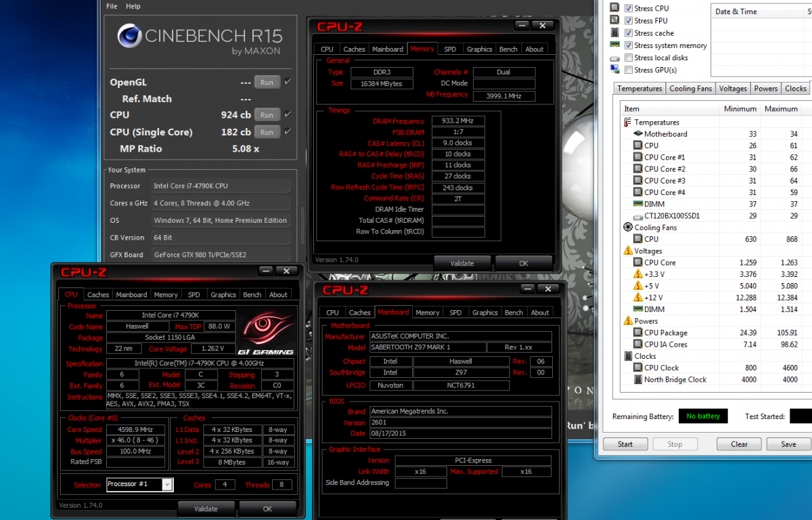The image size is (812, 520).
Task: Click the fan icon of the Cooling Fans group
Action: click(627, 227)
